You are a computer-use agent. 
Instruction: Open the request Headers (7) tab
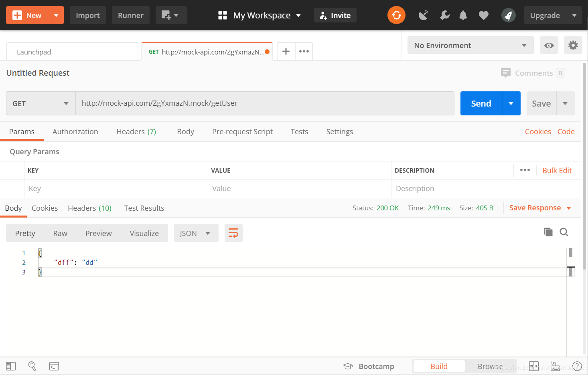point(136,131)
